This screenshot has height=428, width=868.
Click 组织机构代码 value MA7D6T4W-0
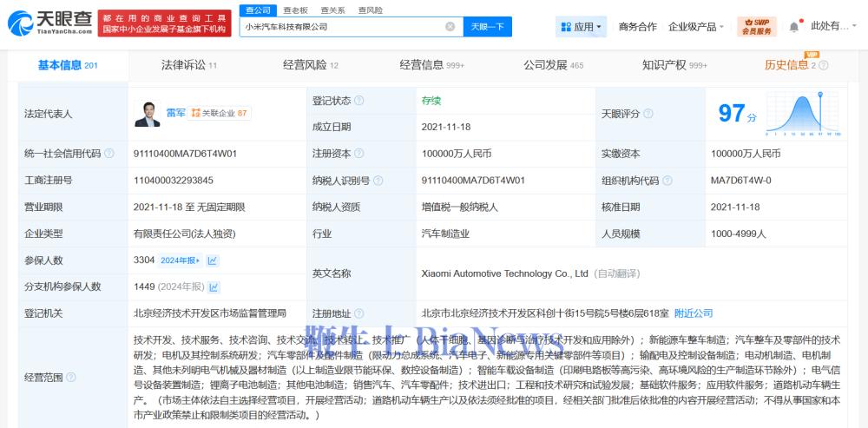pyautogui.click(x=740, y=181)
